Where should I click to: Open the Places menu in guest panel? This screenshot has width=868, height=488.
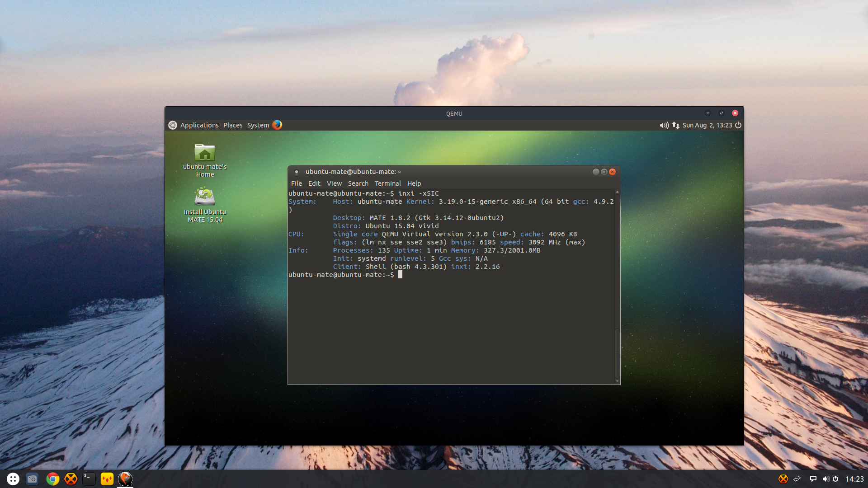click(233, 125)
